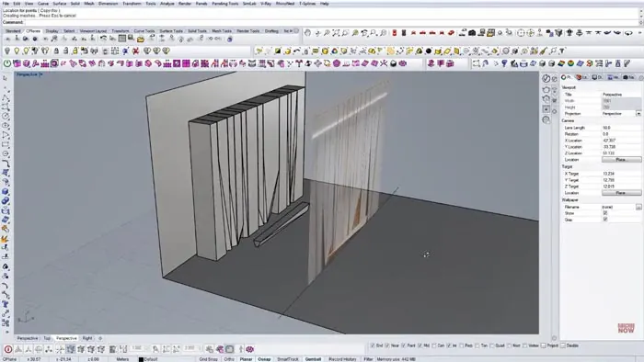The image size is (644, 362).
Task: Switch to the Curve Tools toolbar tab
Action: coord(144,30)
